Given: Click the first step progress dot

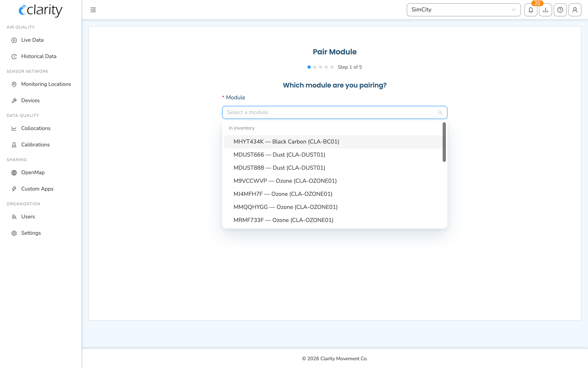Looking at the screenshot, I should tap(309, 67).
